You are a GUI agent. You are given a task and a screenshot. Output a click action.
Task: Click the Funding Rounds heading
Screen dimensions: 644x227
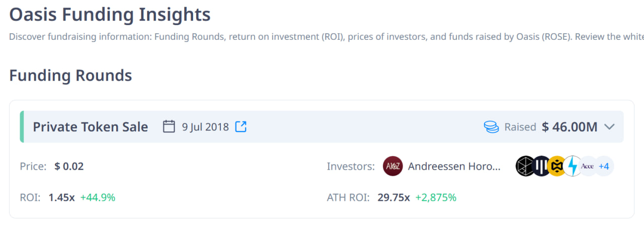[x=70, y=75]
